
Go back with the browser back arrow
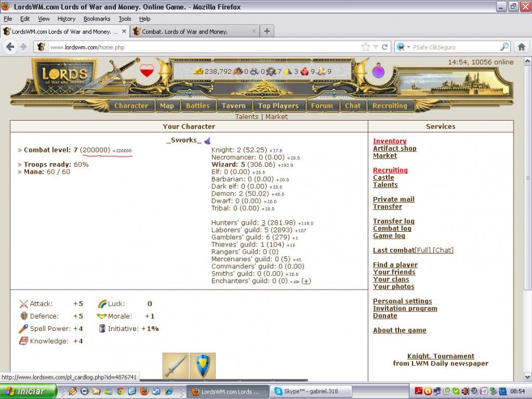point(10,47)
